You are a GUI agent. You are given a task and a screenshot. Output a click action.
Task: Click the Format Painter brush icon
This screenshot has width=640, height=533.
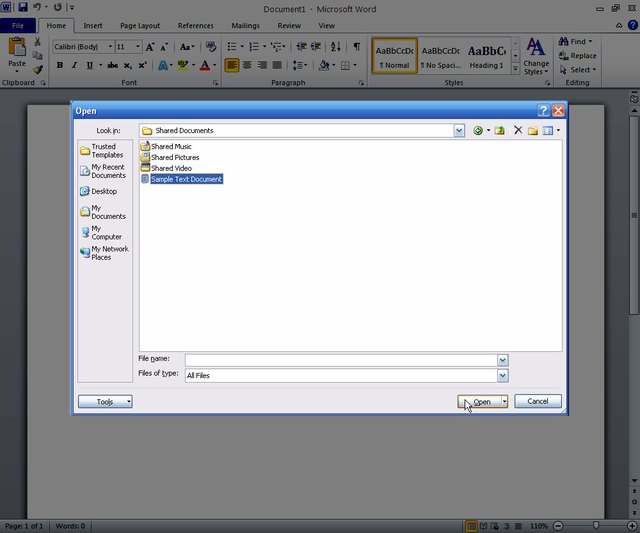click(x=38, y=70)
